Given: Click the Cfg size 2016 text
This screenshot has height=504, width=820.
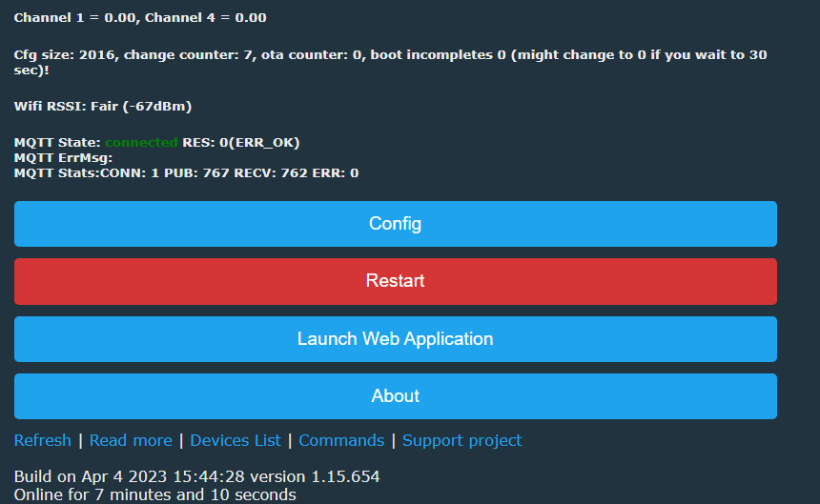Looking at the screenshot, I should (62, 55).
